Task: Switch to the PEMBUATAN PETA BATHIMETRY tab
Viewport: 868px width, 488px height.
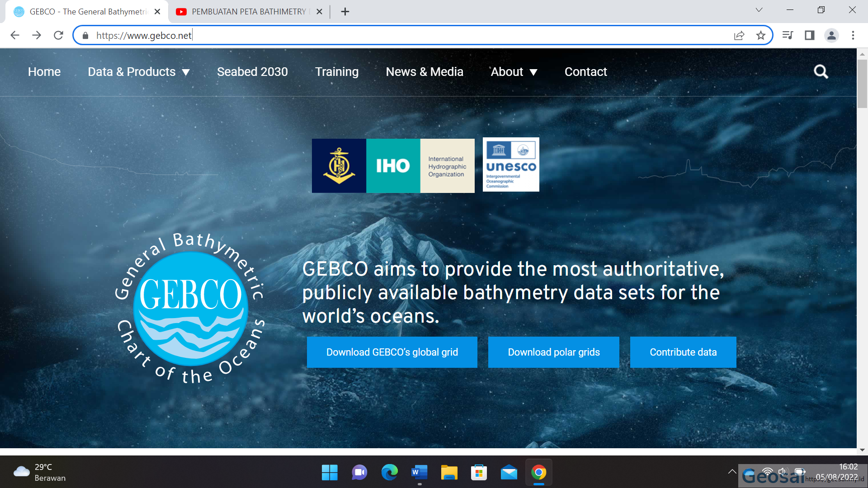Action: click(248, 12)
